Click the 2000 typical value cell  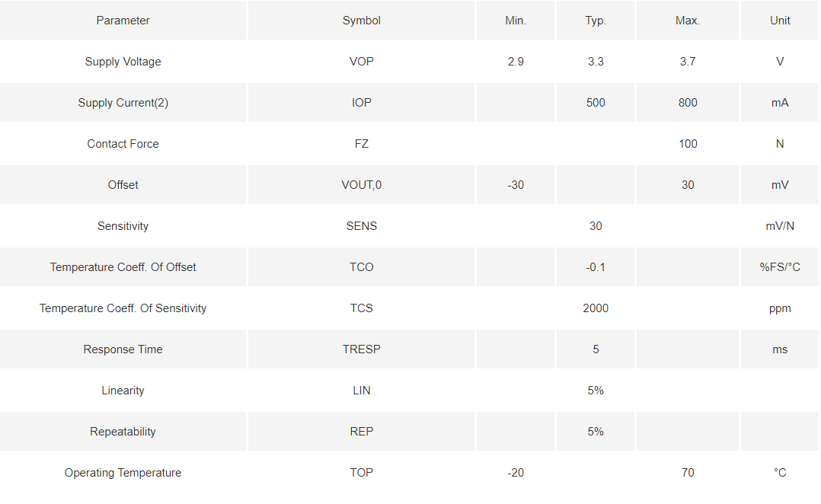click(x=596, y=308)
